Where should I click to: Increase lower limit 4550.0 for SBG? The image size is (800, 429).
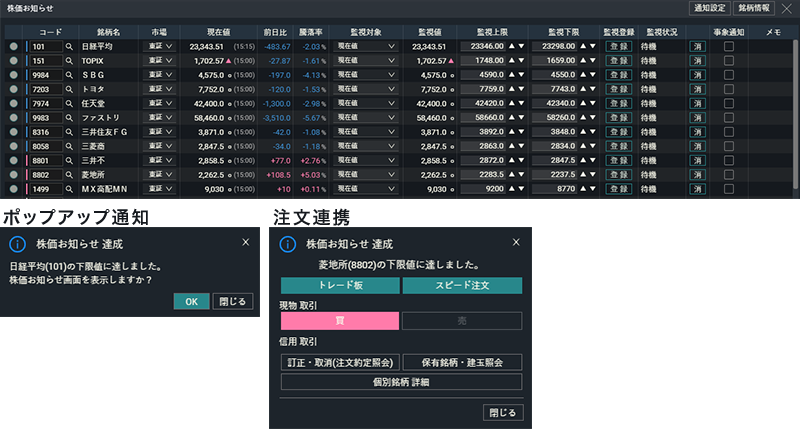[x=583, y=75]
